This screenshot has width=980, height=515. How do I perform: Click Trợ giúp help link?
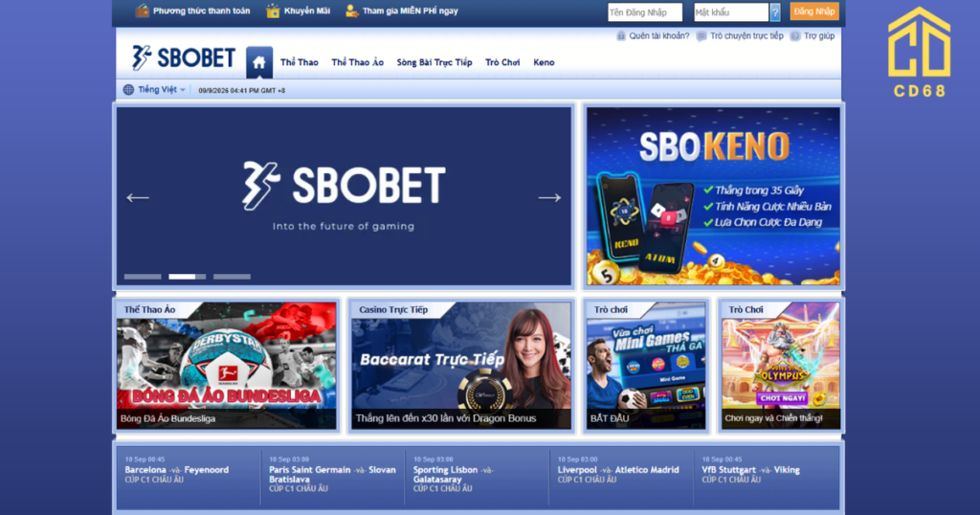click(x=819, y=36)
